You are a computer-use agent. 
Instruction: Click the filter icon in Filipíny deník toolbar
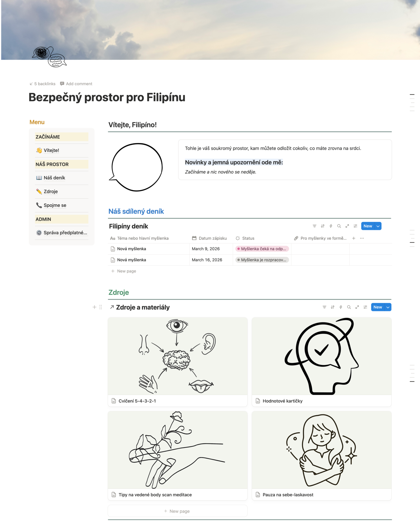point(314,226)
